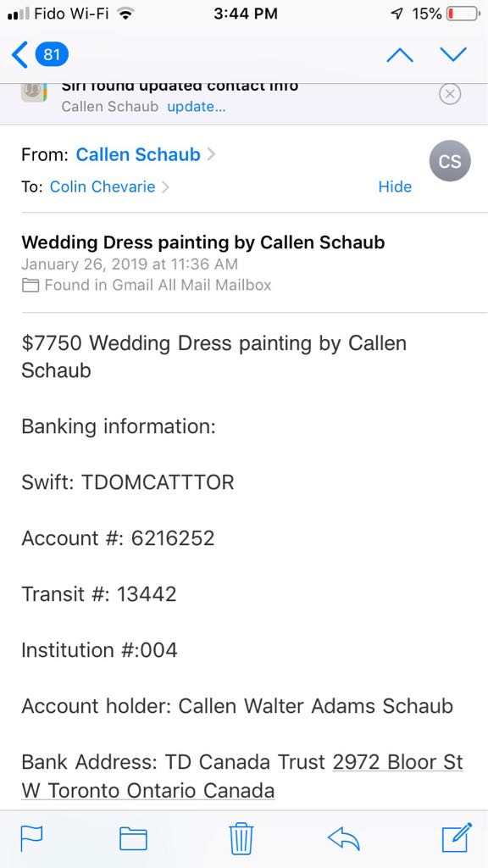
Task: Delete the email with the trash icon
Action: pos(241,837)
